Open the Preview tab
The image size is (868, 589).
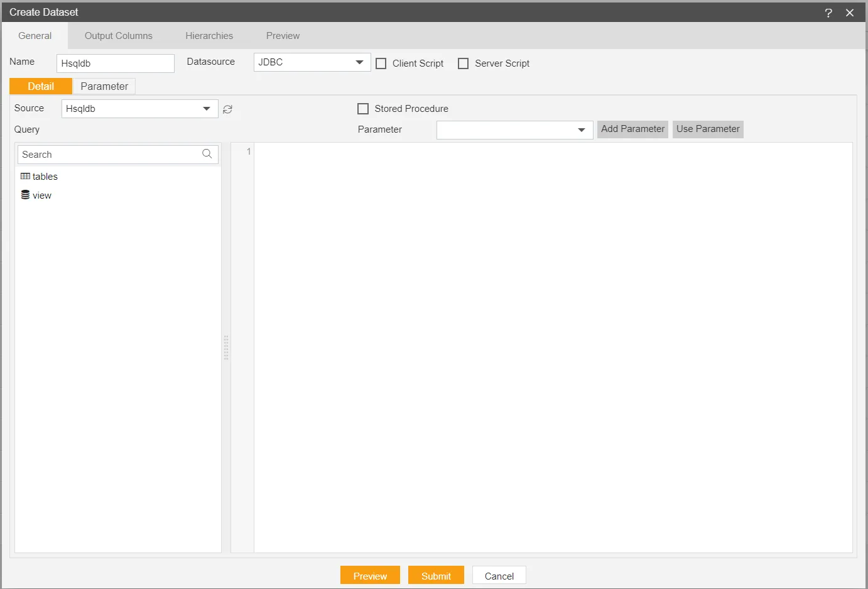tap(283, 36)
